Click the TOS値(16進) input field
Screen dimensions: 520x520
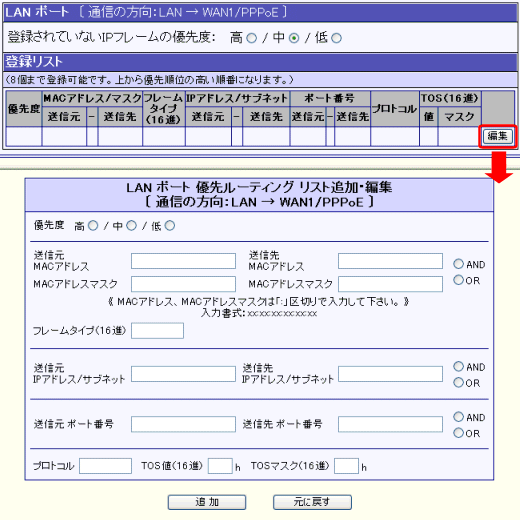pos(220,466)
